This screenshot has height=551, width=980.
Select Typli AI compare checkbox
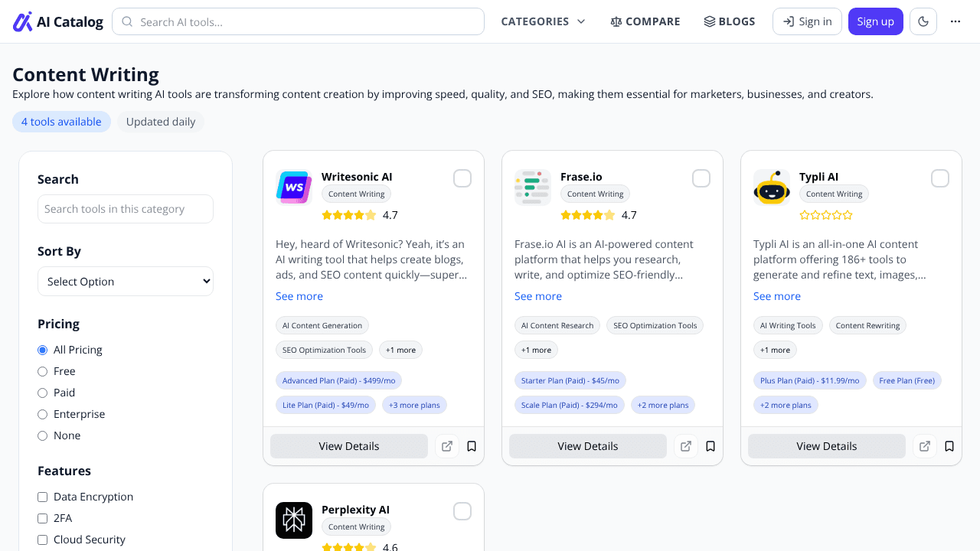pyautogui.click(x=940, y=178)
